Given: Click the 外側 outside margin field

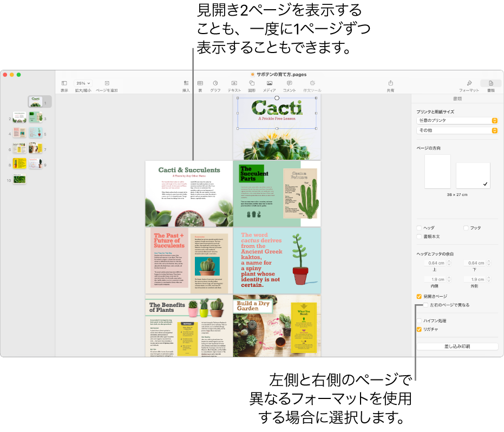Looking at the screenshot, I should coord(474,279).
